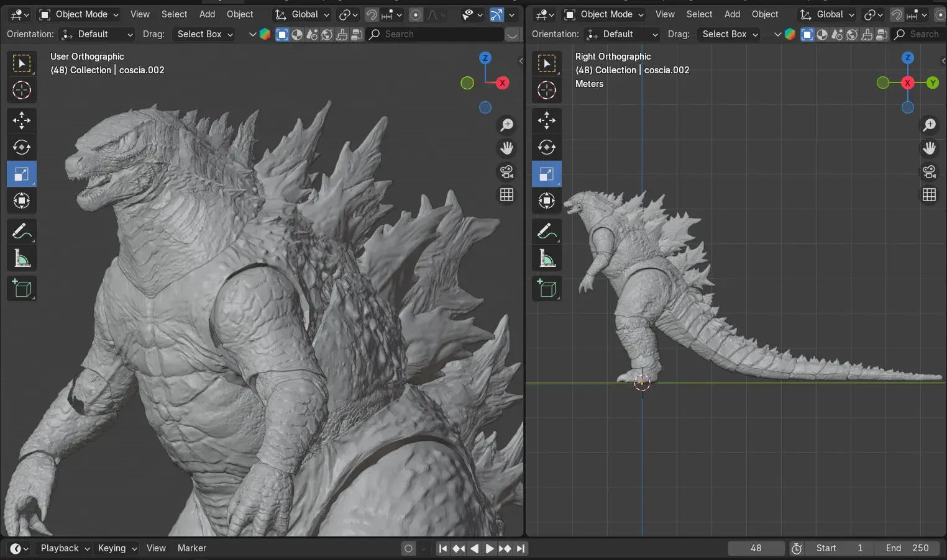Click the Scale tool in left viewport
This screenshot has height=560, width=947.
coord(22,174)
